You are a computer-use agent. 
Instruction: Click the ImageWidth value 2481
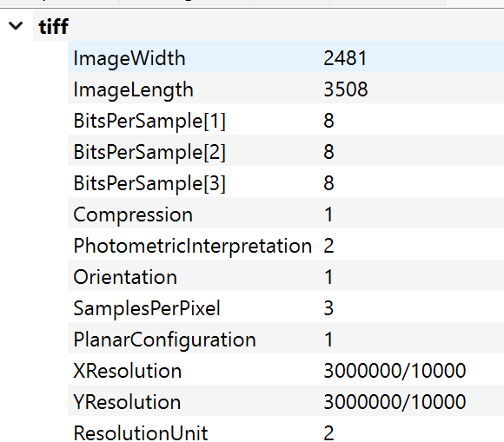345,58
